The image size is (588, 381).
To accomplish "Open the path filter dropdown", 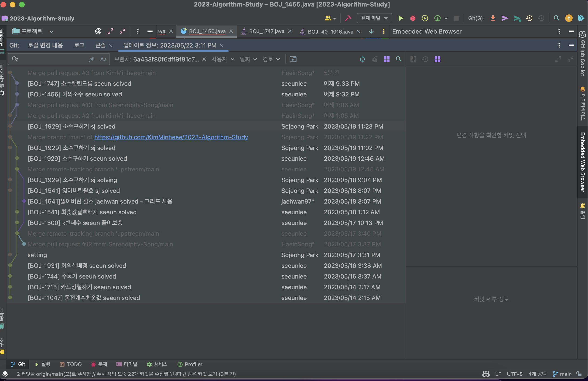I will pyautogui.click(x=271, y=59).
